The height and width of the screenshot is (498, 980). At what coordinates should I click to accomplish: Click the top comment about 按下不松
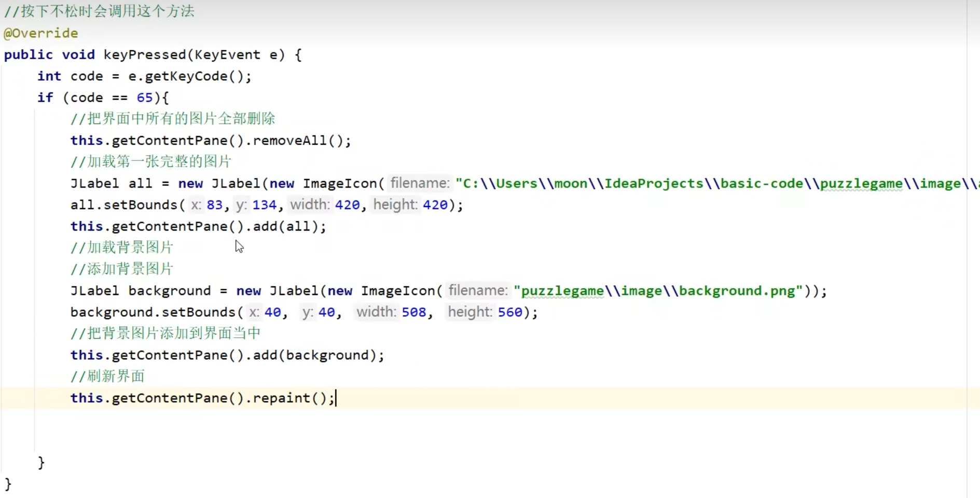click(99, 11)
